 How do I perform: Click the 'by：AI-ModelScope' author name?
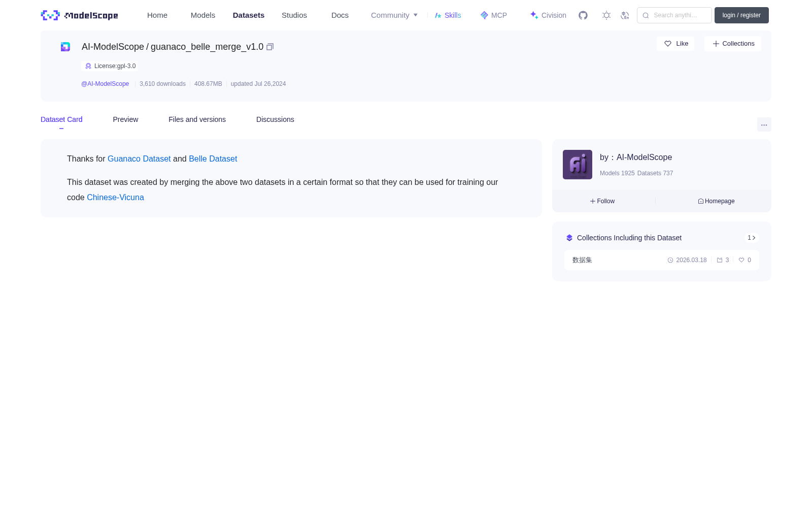click(636, 157)
